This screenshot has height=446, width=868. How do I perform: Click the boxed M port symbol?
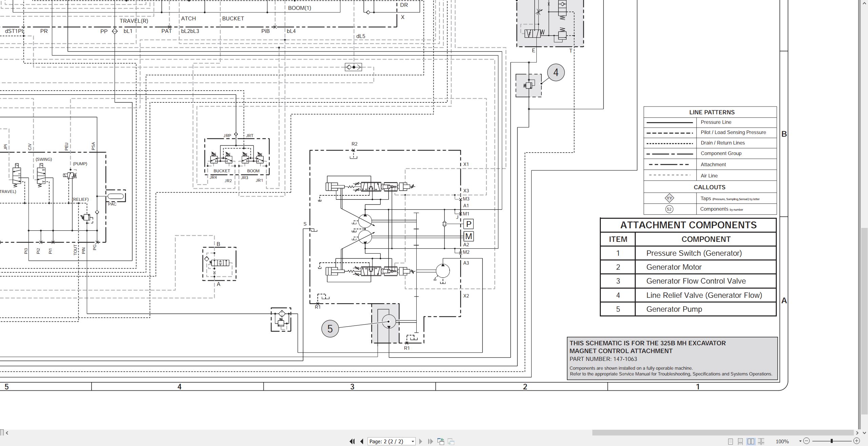pos(469,236)
